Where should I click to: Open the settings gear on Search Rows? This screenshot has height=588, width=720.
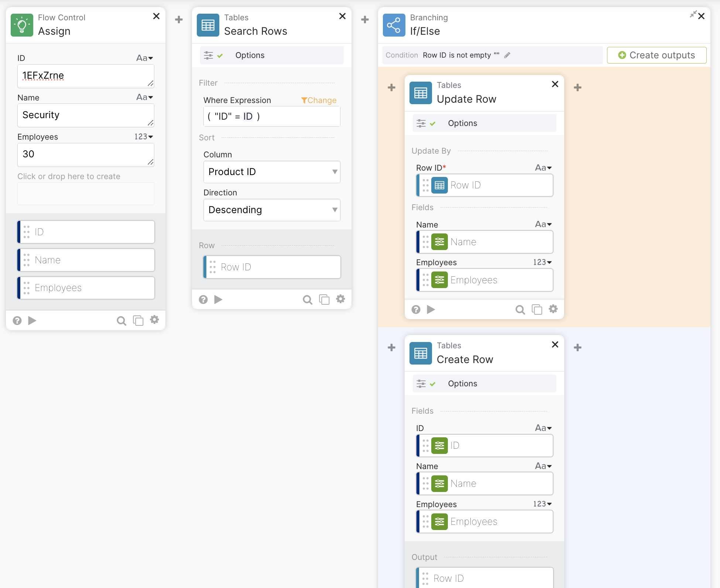point(340,299)
